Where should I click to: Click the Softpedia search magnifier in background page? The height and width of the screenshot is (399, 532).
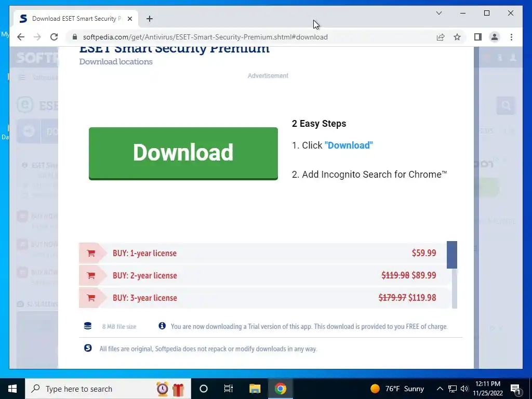pos(506,106)
